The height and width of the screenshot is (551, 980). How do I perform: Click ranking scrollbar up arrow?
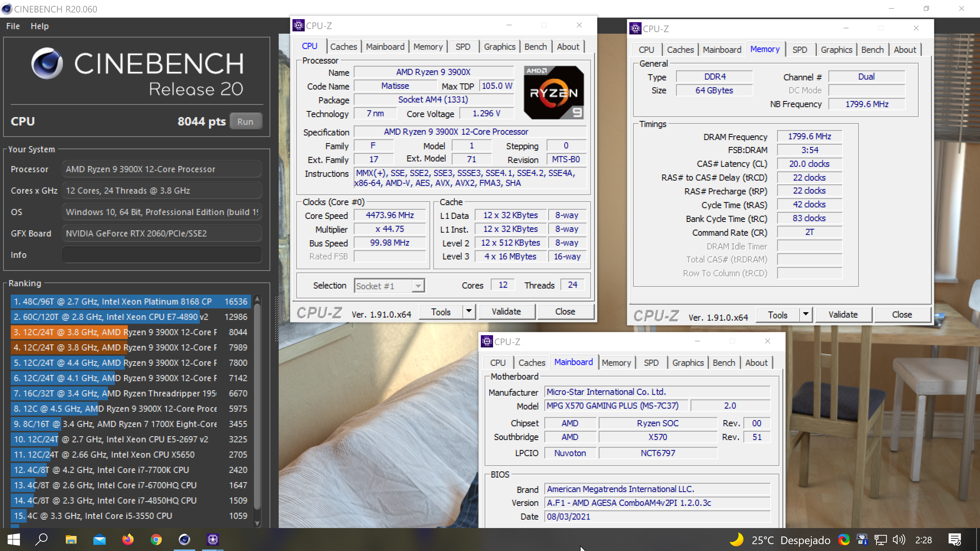coord(258,299)
